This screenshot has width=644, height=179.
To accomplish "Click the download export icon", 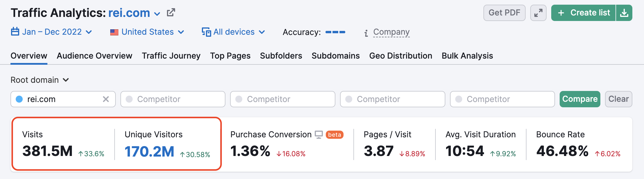I will tap(624, 13).
